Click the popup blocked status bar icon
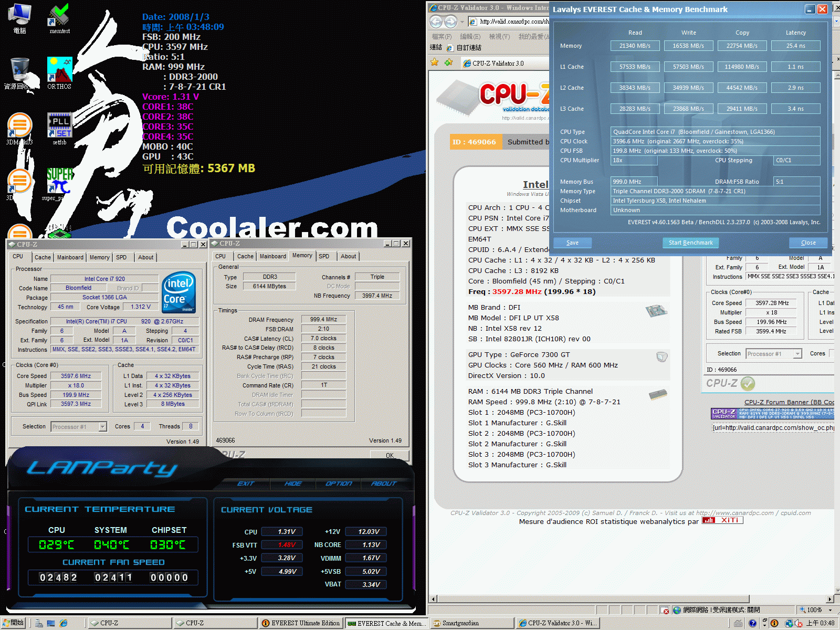The height and width of the screenshot is (630, 840). point(666,610)
